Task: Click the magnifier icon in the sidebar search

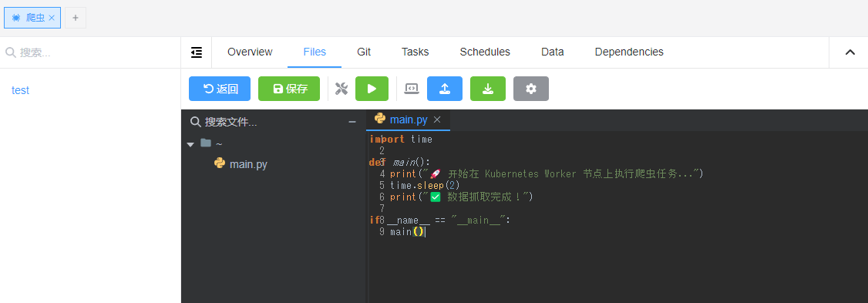Action: [x=11, y=52]
